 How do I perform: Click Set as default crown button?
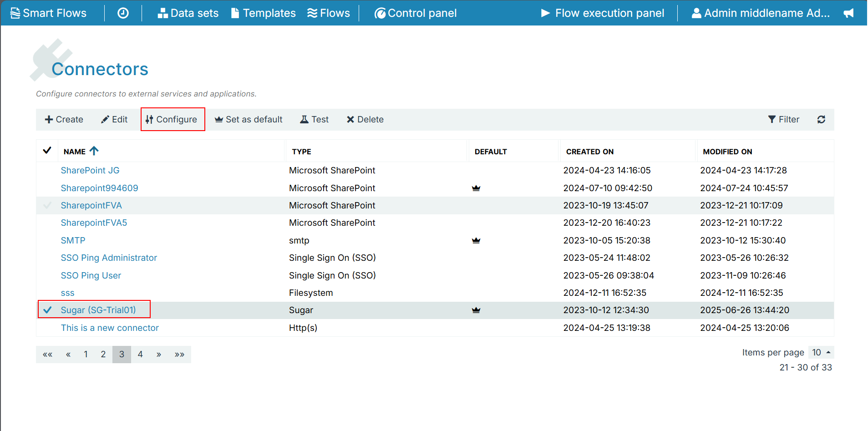click(249, 120)
